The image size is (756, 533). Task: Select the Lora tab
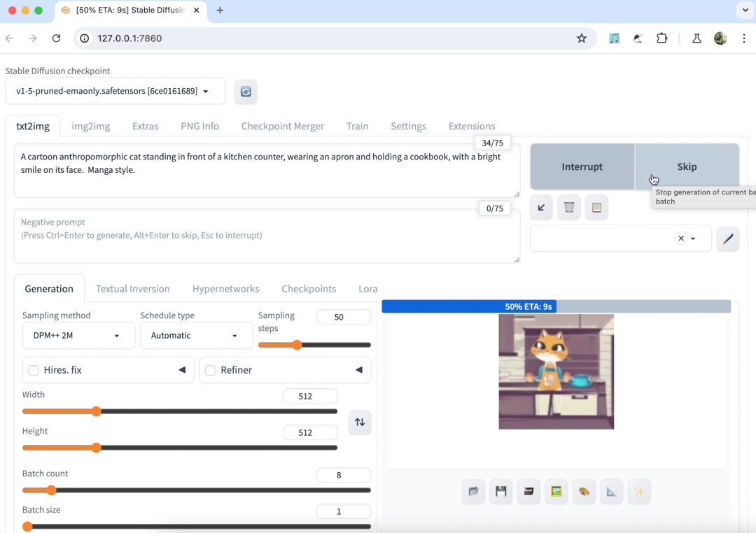368,289
